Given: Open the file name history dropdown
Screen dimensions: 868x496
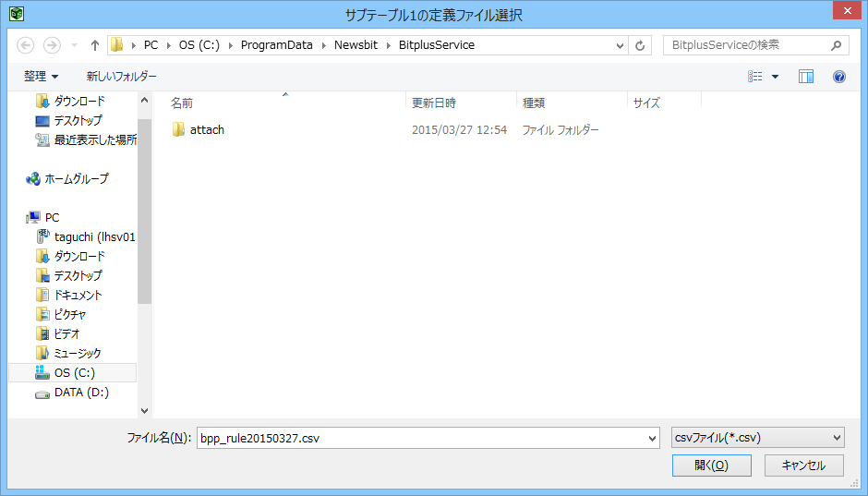Looking at the screenshot, I should [x=653, y=439].
